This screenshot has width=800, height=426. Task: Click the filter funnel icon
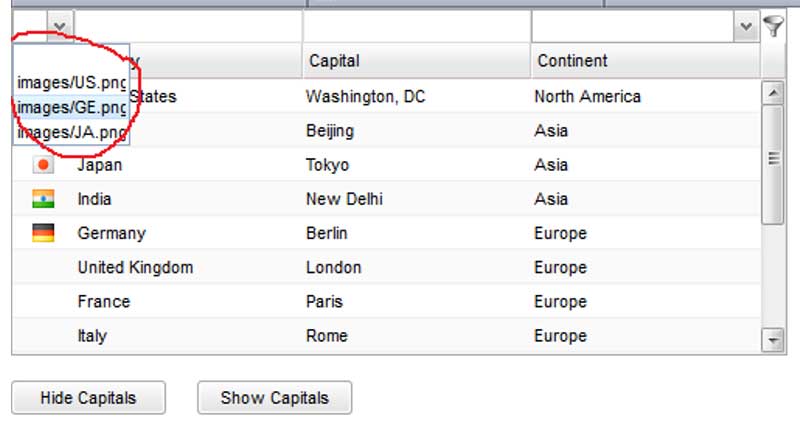pos(773,27)
